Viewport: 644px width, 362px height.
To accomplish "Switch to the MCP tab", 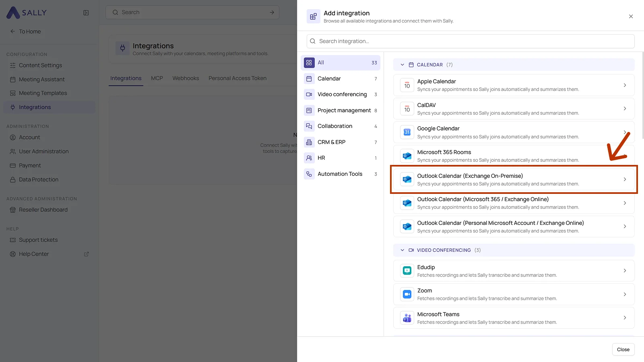I will [157, 78].
